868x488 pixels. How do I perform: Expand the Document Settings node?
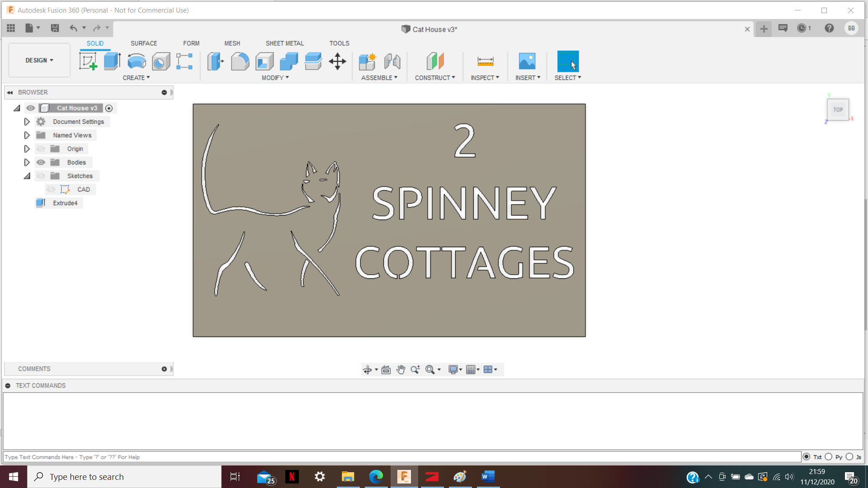[x=27, y=122]
